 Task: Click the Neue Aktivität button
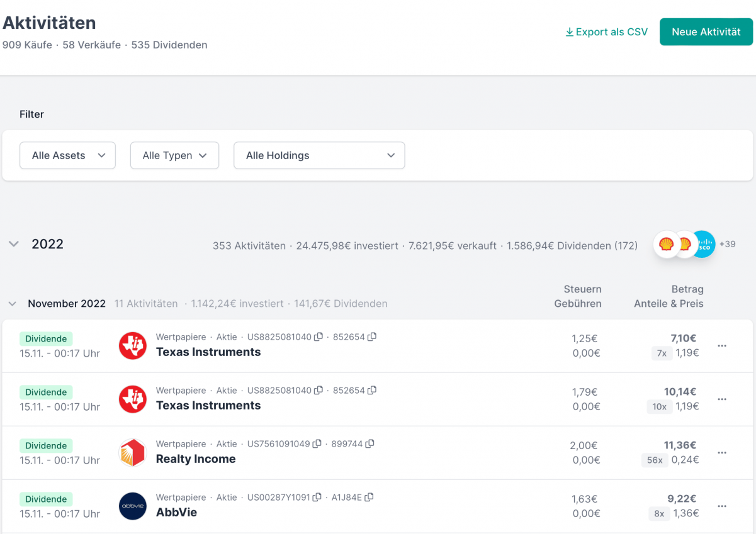(706, 31)
